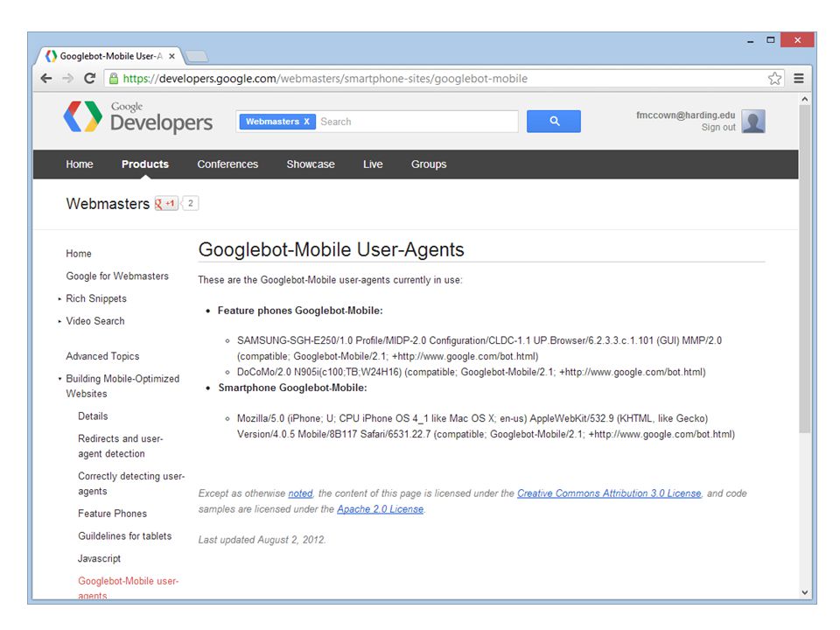Open the user profile avatar
840x630 pixels.
click(753, 121)
